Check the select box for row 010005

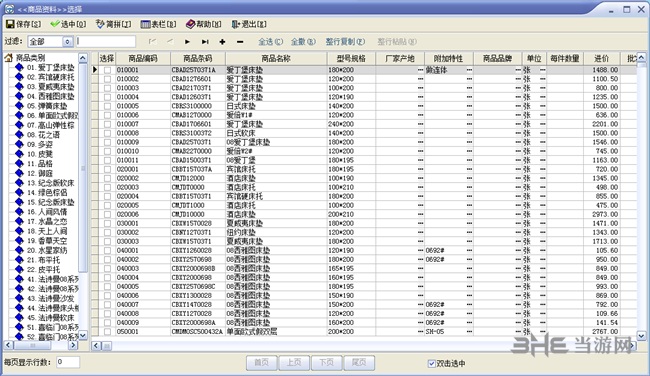click(107, 106)
